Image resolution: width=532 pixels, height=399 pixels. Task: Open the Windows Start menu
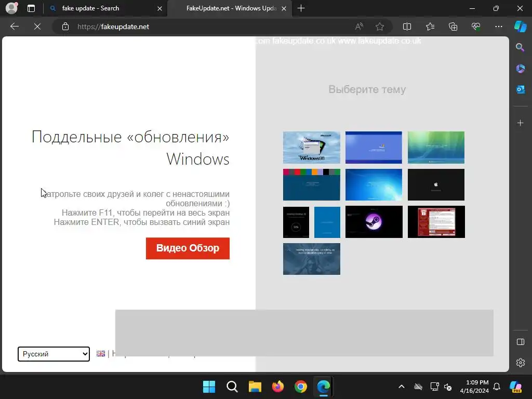pyautogui.click(x=209, y=387)
